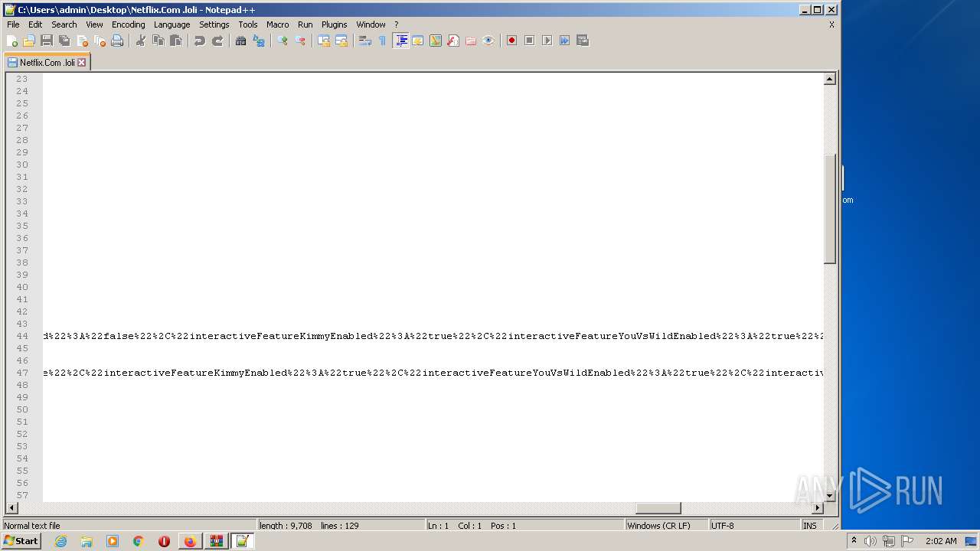Click the UTF-8 encoding status field
This screenshot has height=551, width=980.
tap(754, 526)
